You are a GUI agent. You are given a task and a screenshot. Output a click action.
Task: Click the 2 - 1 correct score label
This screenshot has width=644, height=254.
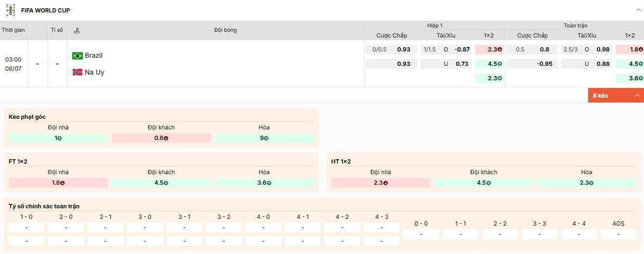point(105,217)
